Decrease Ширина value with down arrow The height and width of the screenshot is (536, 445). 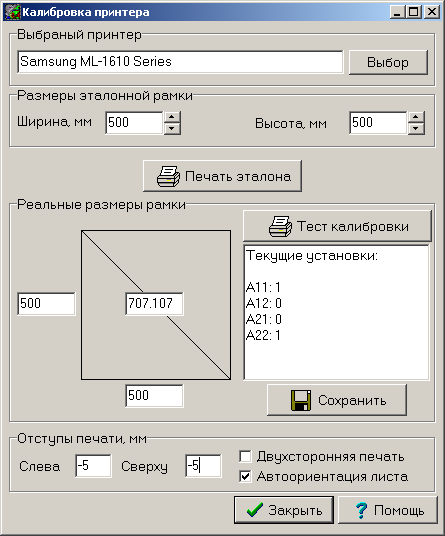click(172, 129)
